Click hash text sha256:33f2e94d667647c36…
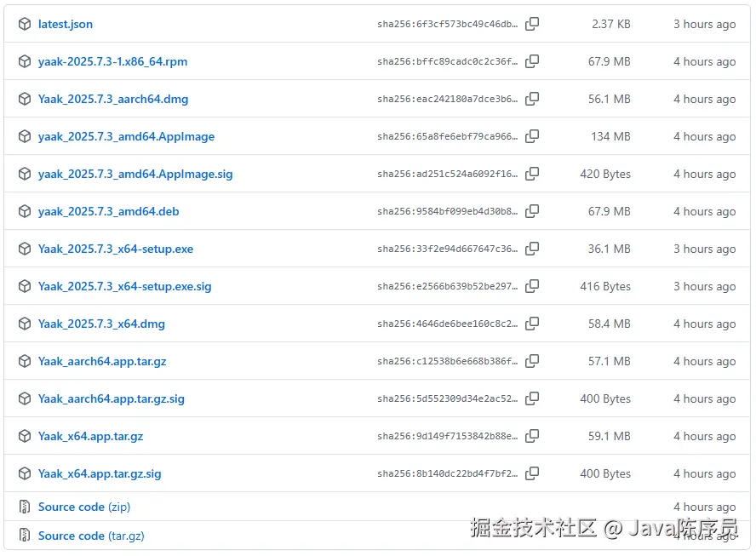756x556 pixels. pyautogui.click(x=448, y=249)
